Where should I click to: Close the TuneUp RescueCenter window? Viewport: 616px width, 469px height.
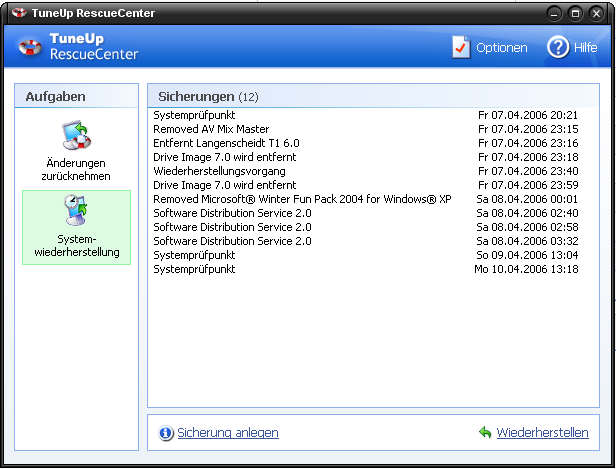[596, 14]
